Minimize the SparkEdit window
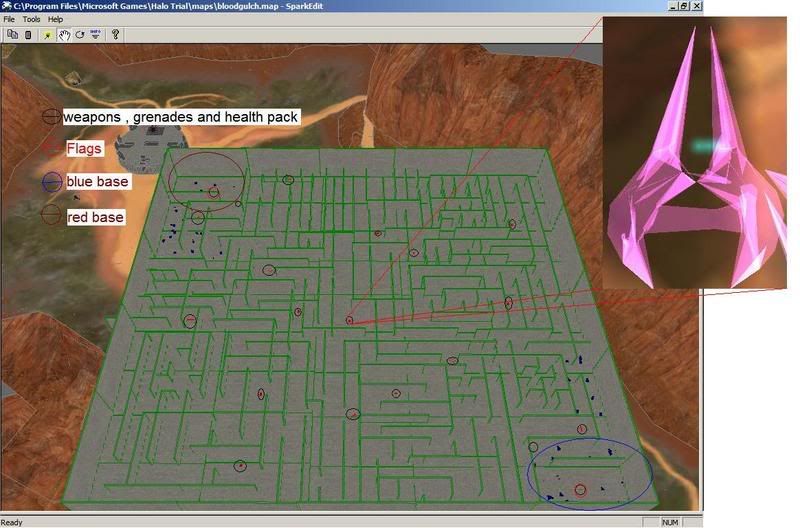The image size is (800, 528). (x=674, y=6)
